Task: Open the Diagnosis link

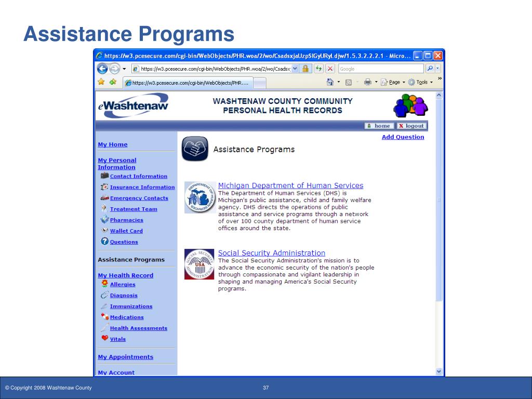Action: [x=124, y=296]
